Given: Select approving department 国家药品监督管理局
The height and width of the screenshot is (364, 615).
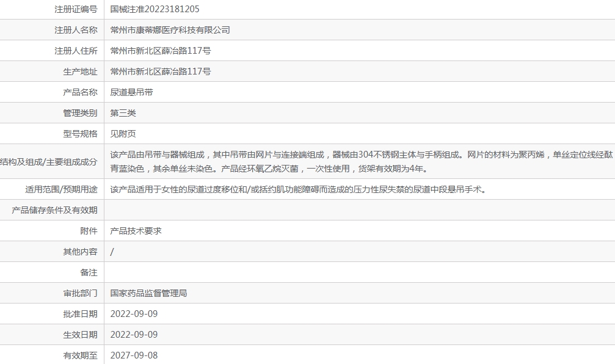Looking at the screenshot, I should click(x=148, y=293).
